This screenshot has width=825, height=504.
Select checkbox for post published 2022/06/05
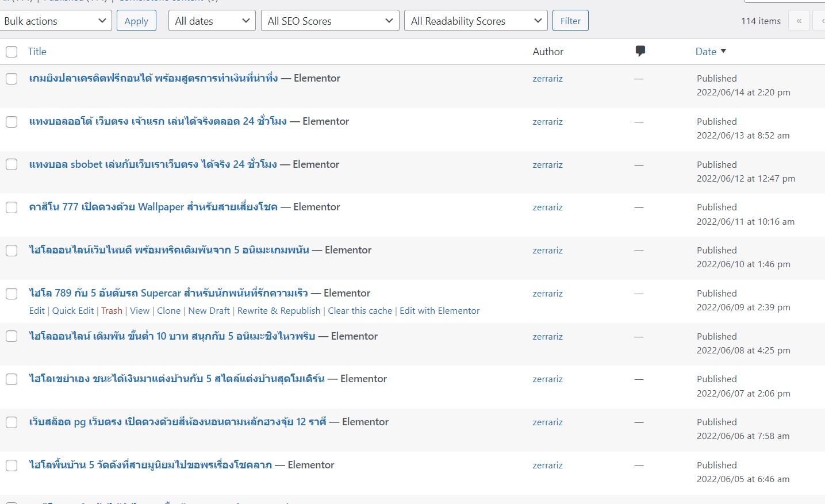tap(11, 465)
